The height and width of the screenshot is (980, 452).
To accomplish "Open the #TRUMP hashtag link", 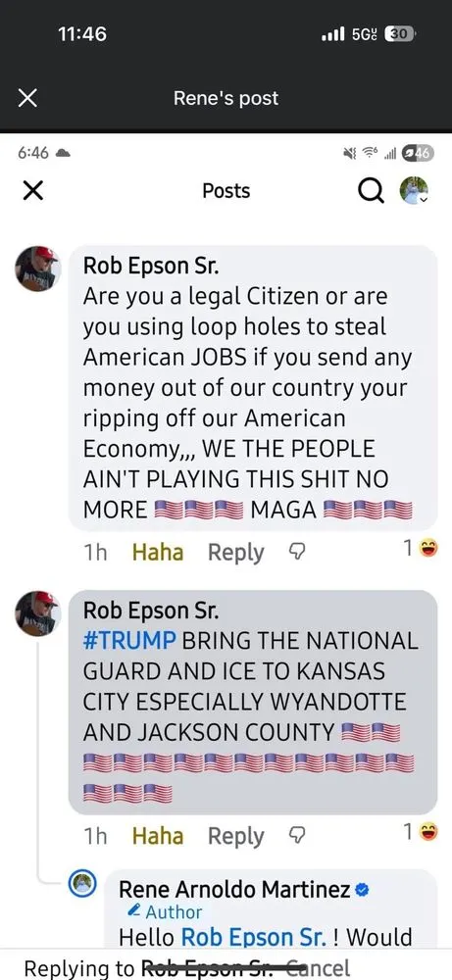I will [x=129, y=641].
